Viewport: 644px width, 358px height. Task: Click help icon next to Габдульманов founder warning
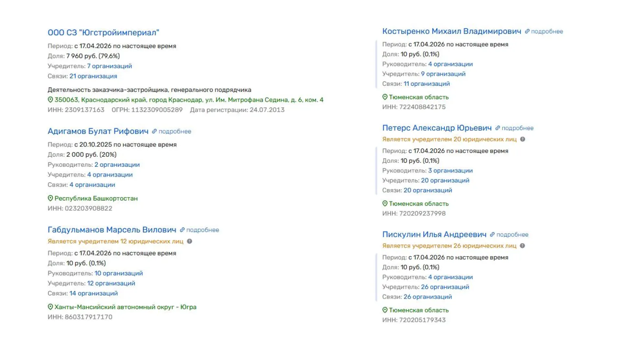pyautogui.click(x=189, y=241)
